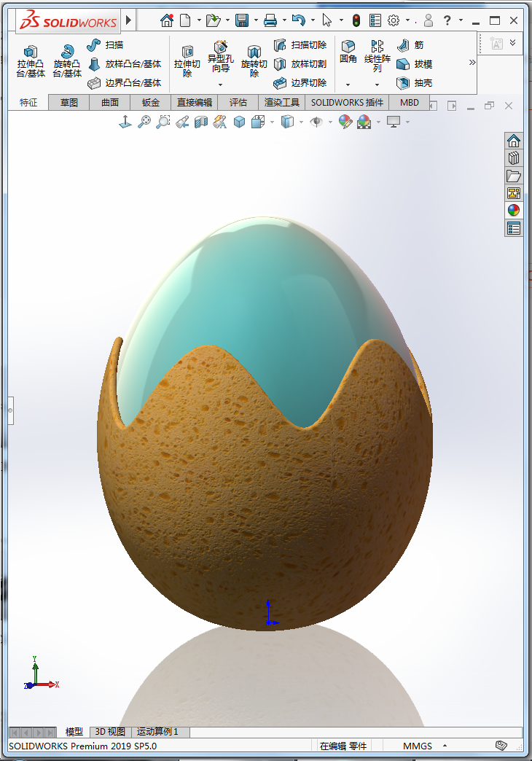Viewport: 532px width, 761px height.
Task: Open the Save dropdown arrow
Action: click(256, 20)
